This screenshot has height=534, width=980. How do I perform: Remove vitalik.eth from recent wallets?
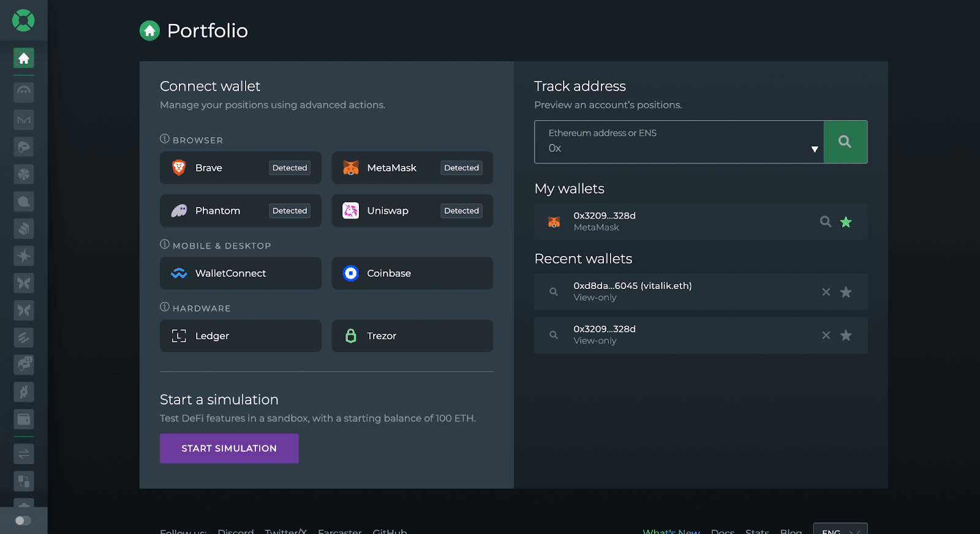tap(826, 292)
